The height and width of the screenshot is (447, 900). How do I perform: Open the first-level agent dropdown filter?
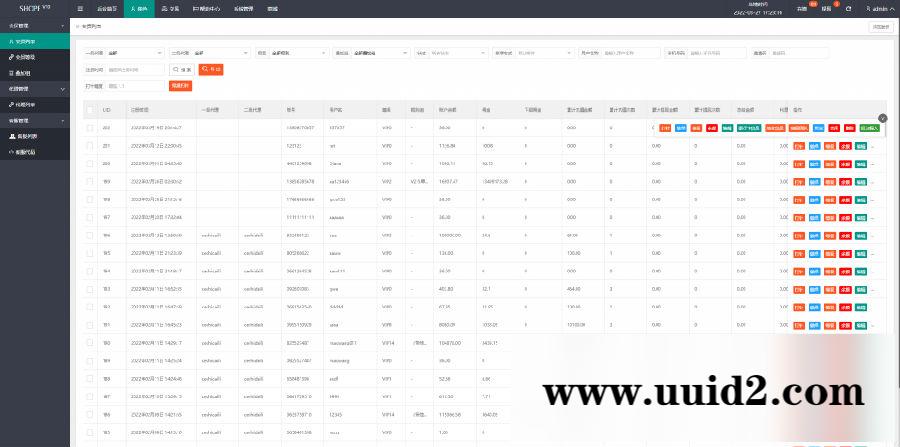(134, 52)
